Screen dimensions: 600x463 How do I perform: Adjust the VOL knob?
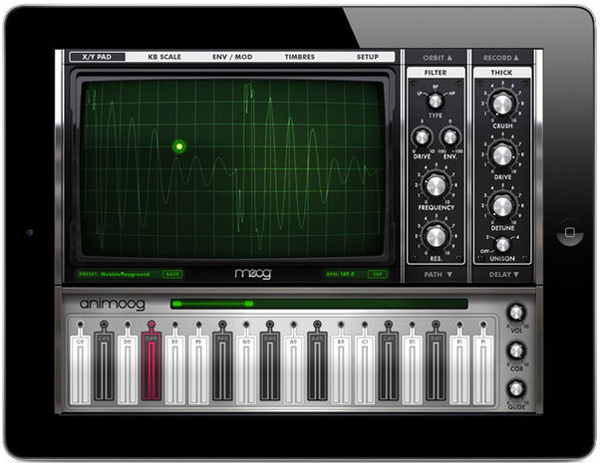point(516,313)
